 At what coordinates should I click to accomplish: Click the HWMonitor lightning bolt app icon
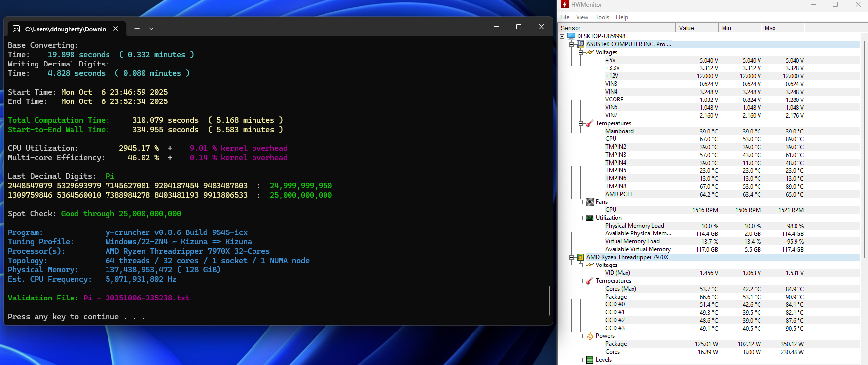click(565, 5)
